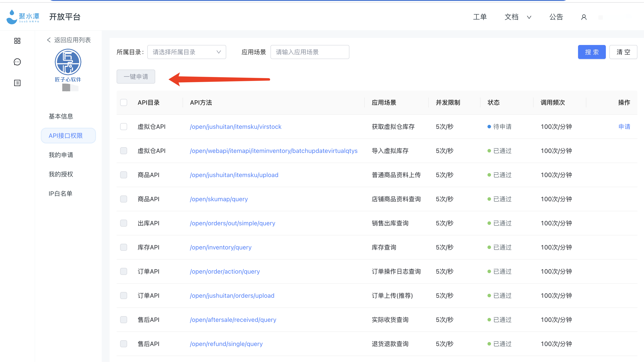This screenshot has width=644, height=362.
Task: Toggle the select-all checkbox in table header
Action: [x=123, y=103]
